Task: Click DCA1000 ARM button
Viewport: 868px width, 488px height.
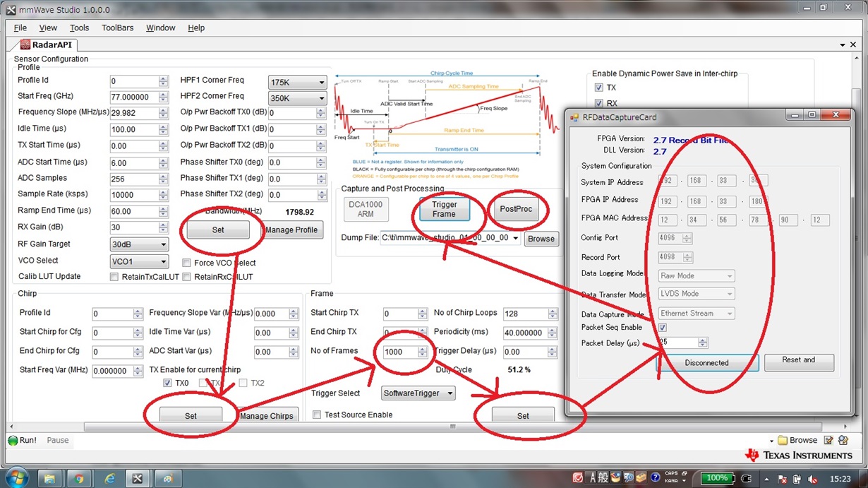Action: click(366, 209)
